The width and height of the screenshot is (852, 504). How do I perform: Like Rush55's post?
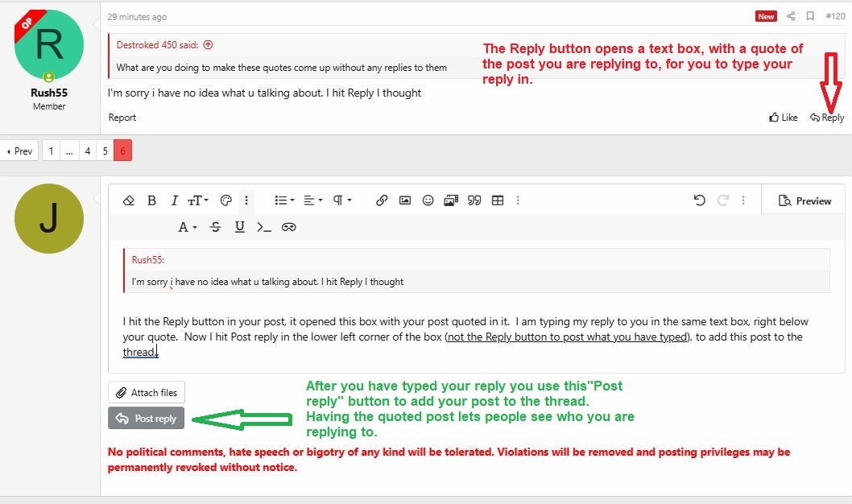coord(783,118)
